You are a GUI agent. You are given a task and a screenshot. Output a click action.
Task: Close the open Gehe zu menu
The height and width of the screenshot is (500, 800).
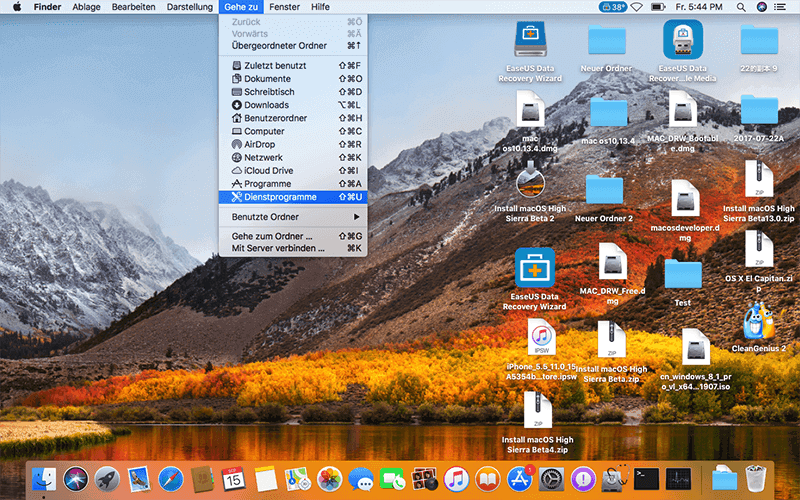click(241, 7)
